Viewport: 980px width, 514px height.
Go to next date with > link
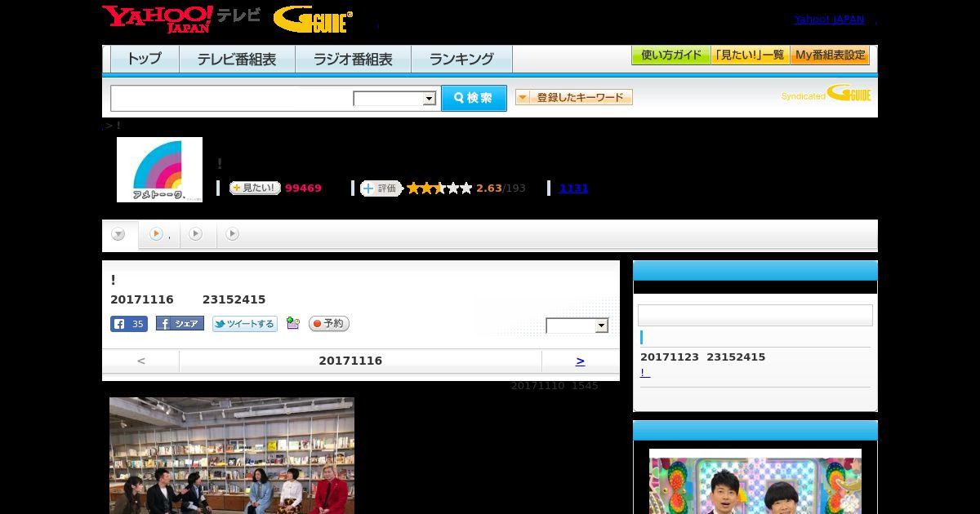(580, 361)
